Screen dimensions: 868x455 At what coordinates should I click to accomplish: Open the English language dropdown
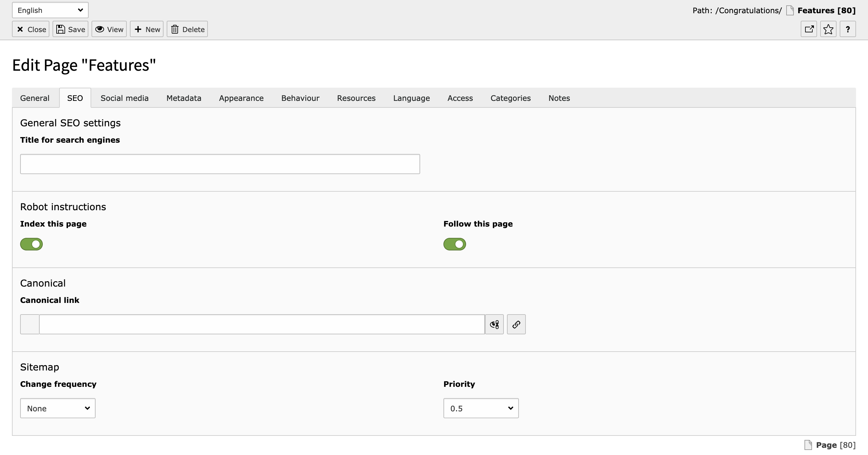pyautogui.click(x=50, y=10)
